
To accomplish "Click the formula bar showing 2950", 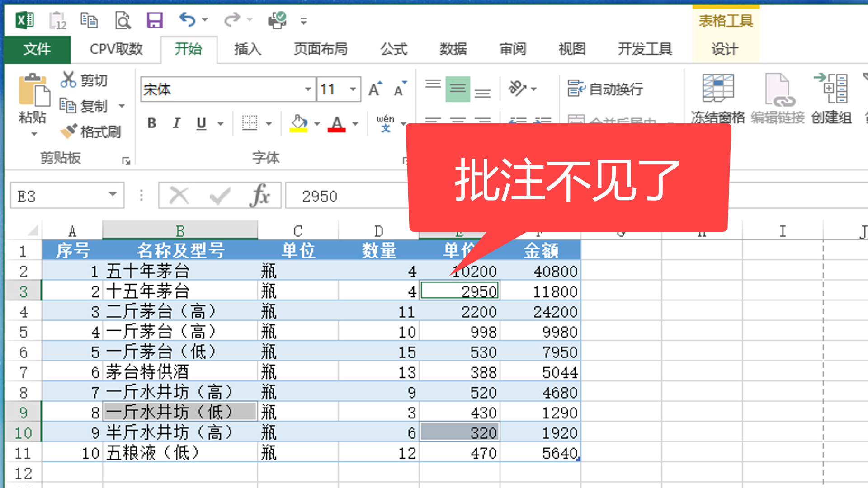I will [x=347, y=196].
